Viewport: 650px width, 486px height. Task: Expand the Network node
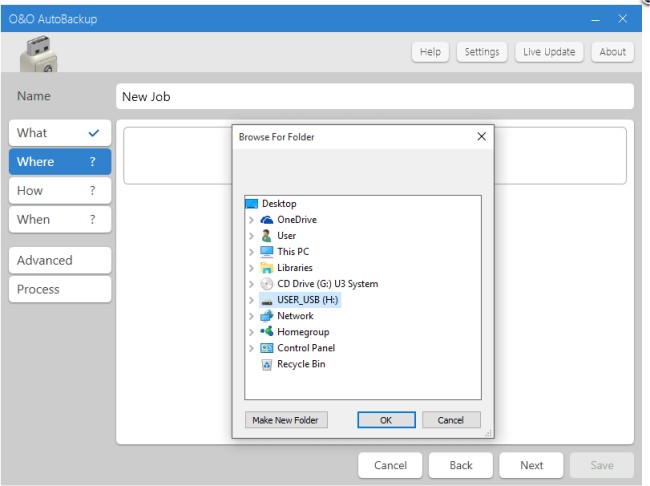point(251,316)
